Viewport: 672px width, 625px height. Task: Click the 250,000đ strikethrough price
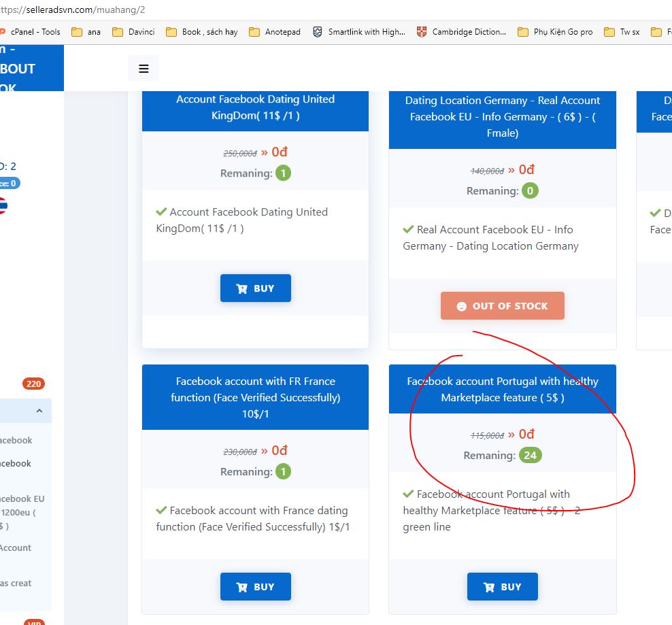pos(240,153)
